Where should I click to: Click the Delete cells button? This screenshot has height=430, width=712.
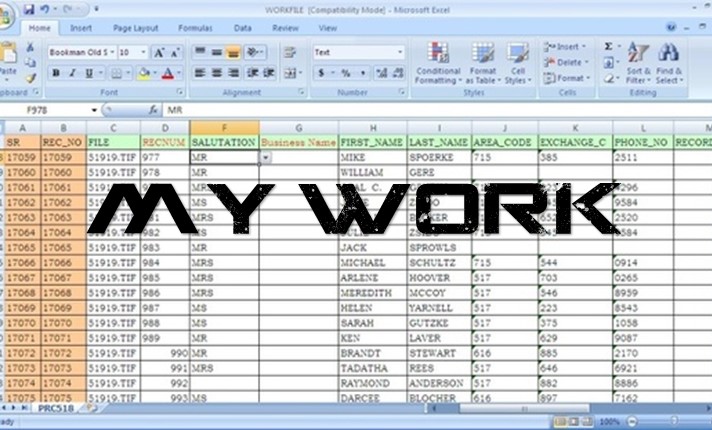[x=566, y=62]
